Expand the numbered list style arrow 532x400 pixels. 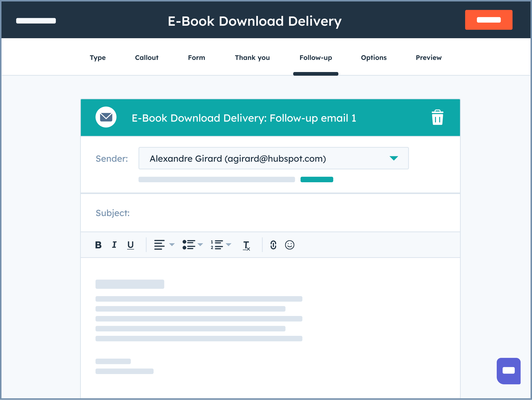tap(229, 245)
